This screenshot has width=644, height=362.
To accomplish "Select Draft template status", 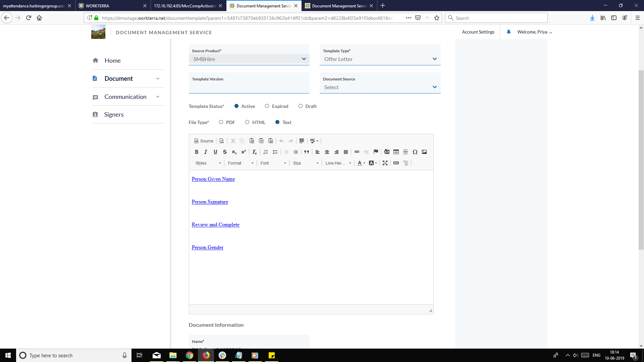I will (x=301, y=106).
